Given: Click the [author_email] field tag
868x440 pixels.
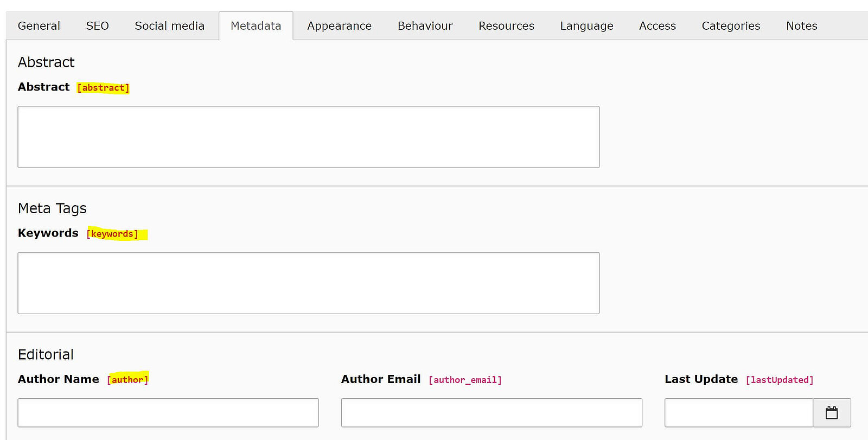Looking at the screenshot, I should pos(465,380).
